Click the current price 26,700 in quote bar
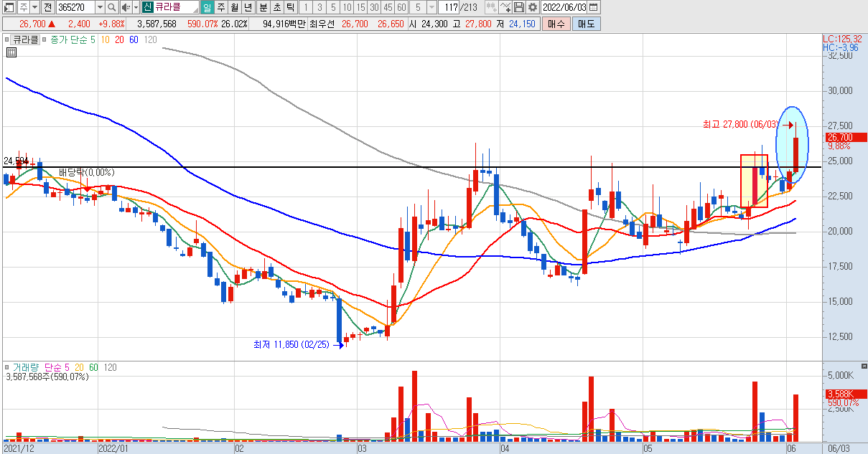 (32, 24)
